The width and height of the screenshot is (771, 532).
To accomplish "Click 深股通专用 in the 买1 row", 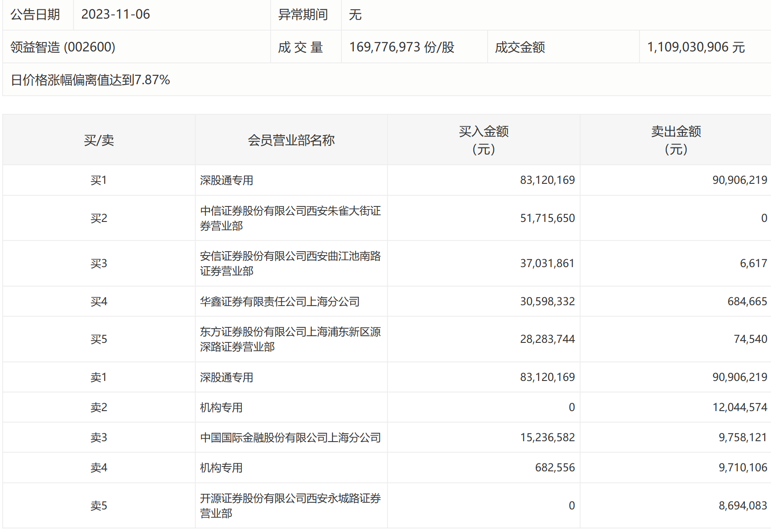I will click(226, 180).
